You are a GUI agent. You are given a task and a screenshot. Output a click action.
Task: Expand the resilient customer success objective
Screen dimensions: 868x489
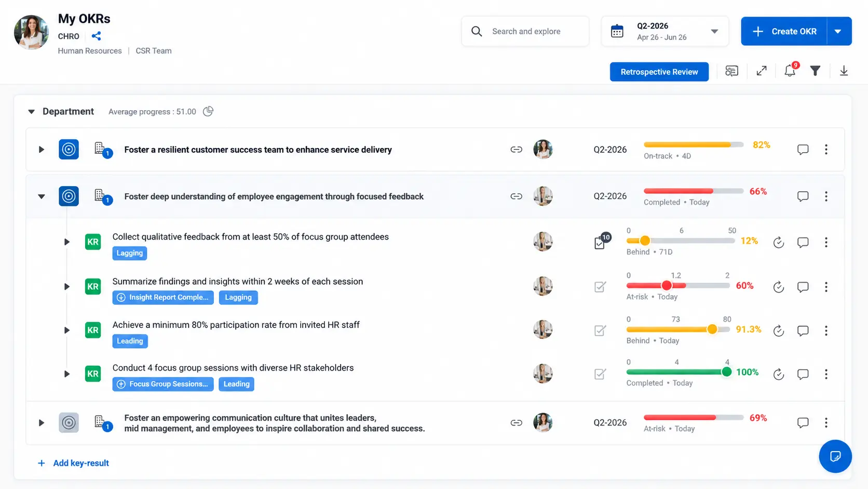tap(41, 150)
